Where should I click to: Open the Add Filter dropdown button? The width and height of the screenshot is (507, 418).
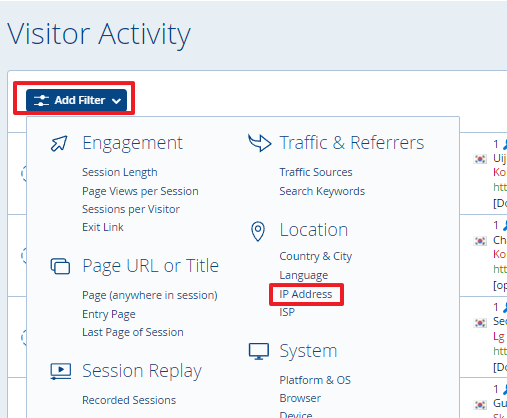coord(76,100)
